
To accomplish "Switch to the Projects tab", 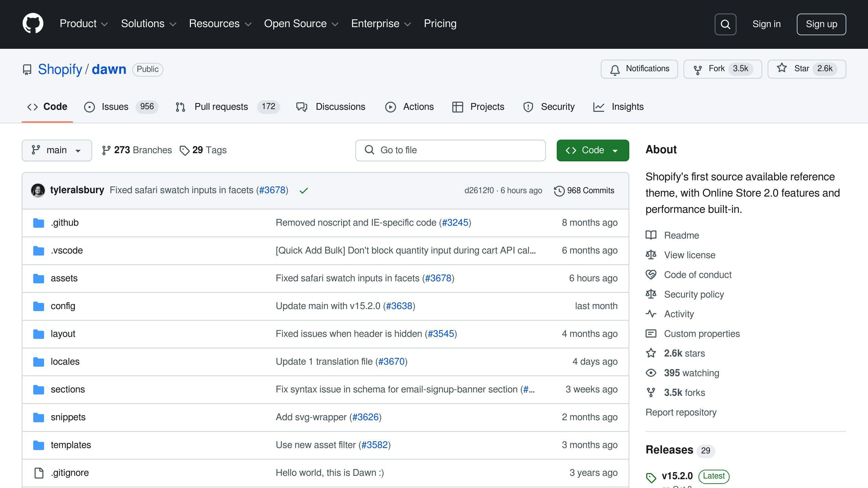I will (x=478, y=107).
